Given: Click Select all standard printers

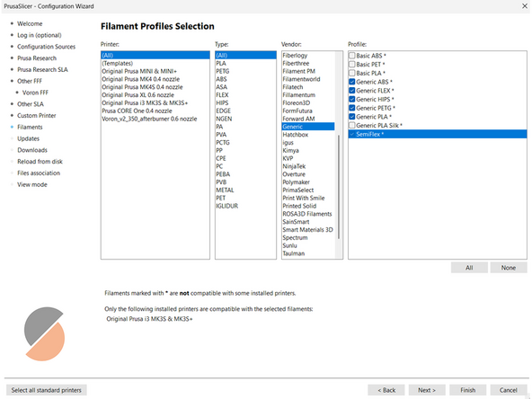Looking at the screenshot, I should pyautogui.click(x=47, y=390).
